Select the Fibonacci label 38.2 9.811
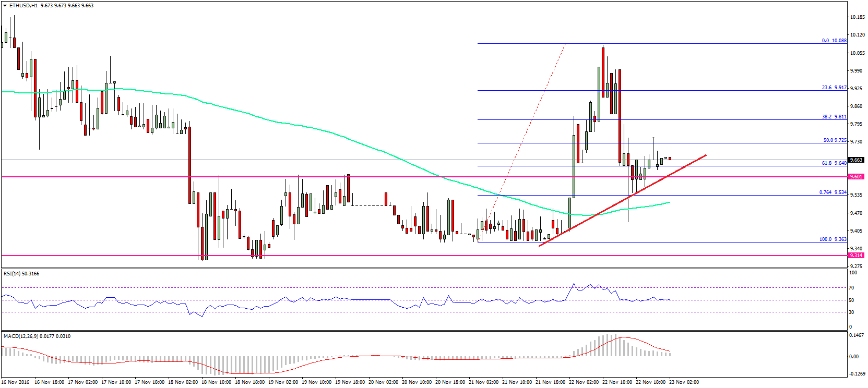The image size is (868, 388). [834, 117]
